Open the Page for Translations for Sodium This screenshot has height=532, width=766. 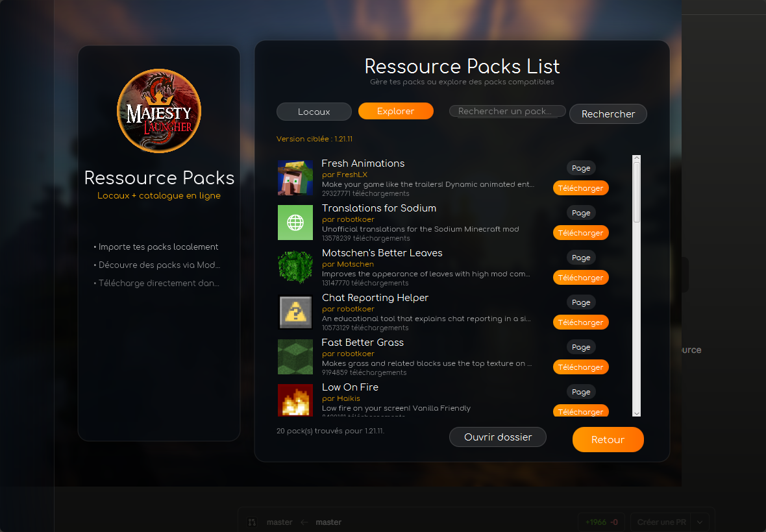coord(580,213)
